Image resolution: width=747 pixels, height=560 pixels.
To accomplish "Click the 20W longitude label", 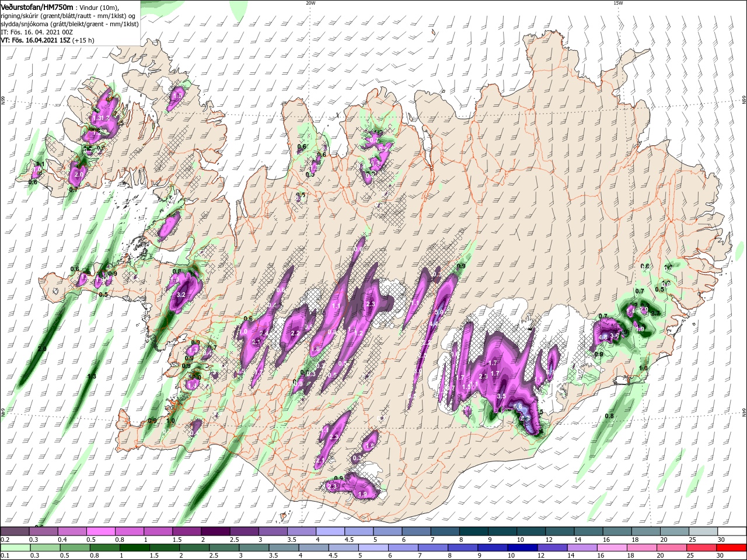I will (310, 3).
